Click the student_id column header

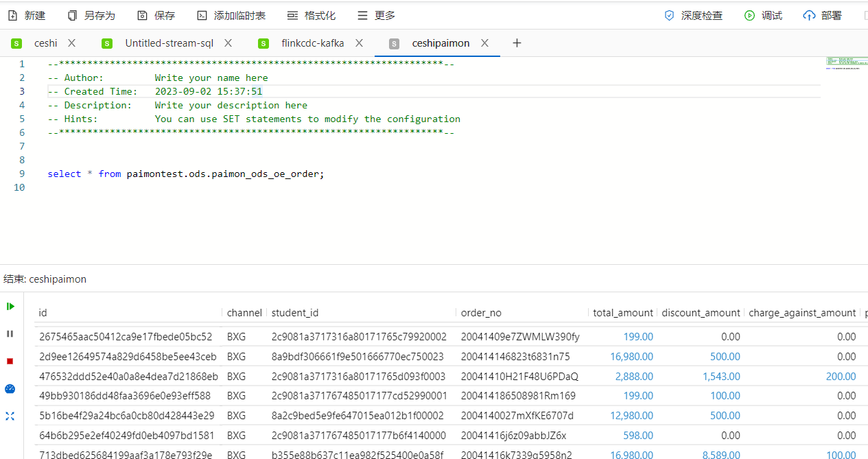click(295, 313)
